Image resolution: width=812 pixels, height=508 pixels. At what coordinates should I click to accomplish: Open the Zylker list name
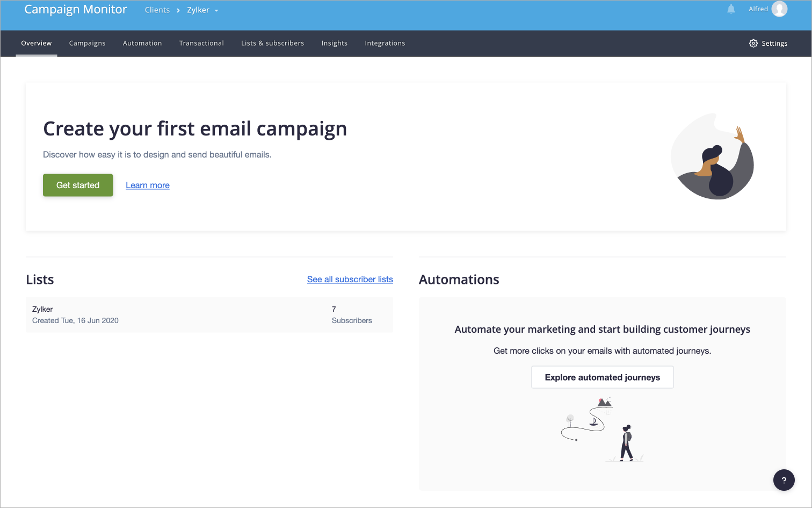pyautogui.click(x=42, y=309)
